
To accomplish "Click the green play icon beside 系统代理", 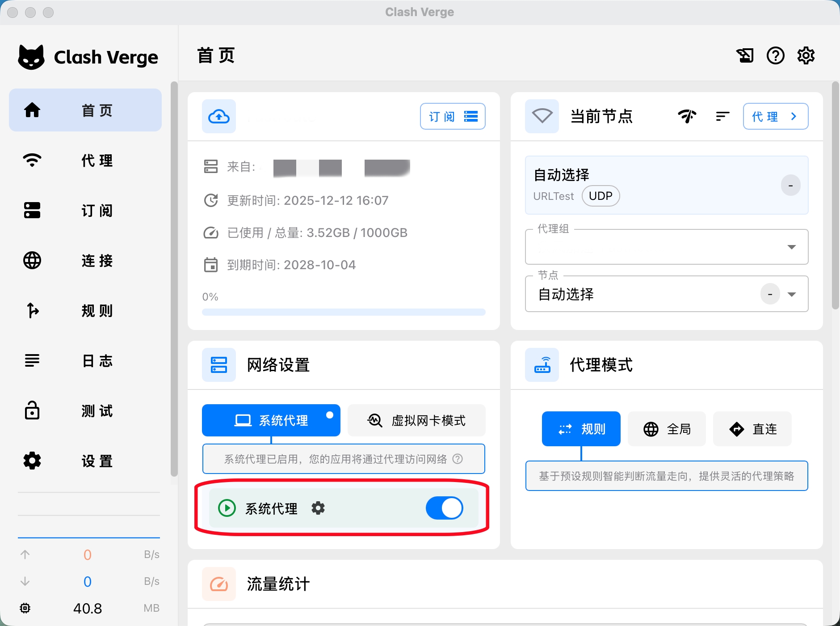I will (227, 508).
